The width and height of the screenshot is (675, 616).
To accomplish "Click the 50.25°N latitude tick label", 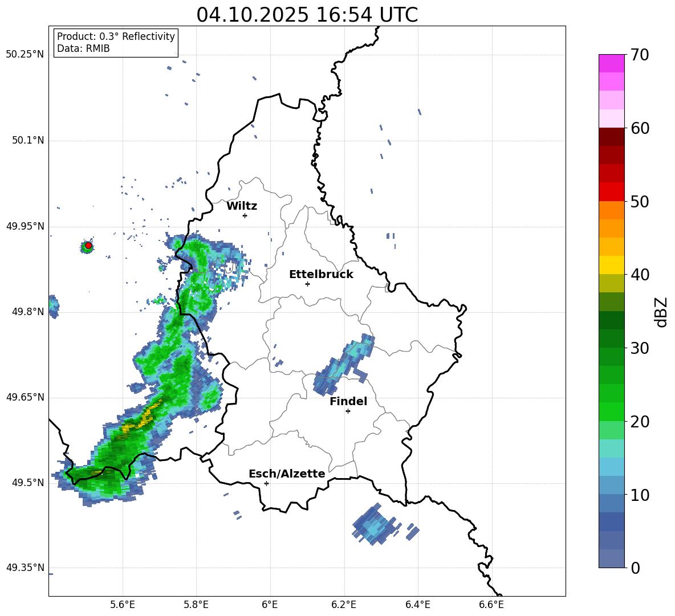I will pyautogui.click(x=25, y=55).
